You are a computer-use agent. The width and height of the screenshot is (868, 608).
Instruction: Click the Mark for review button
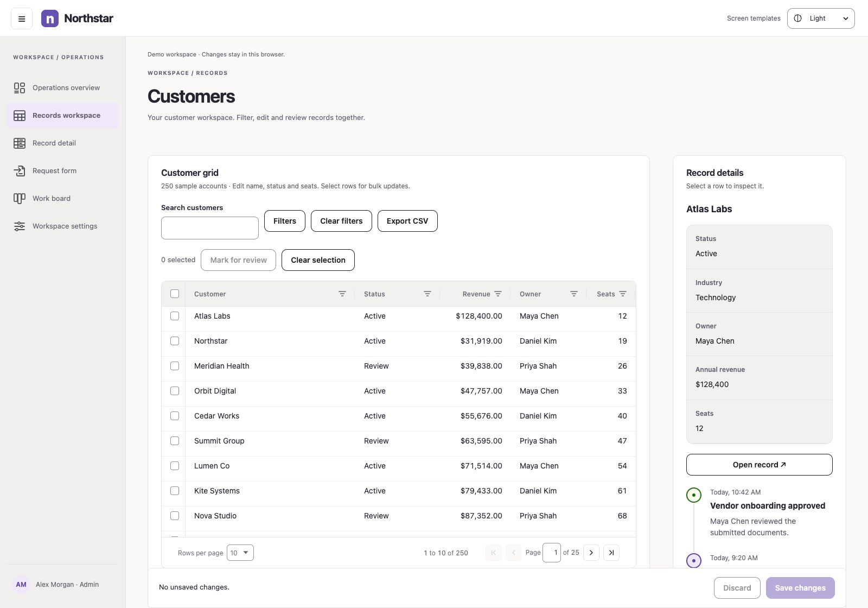point(239,260)
